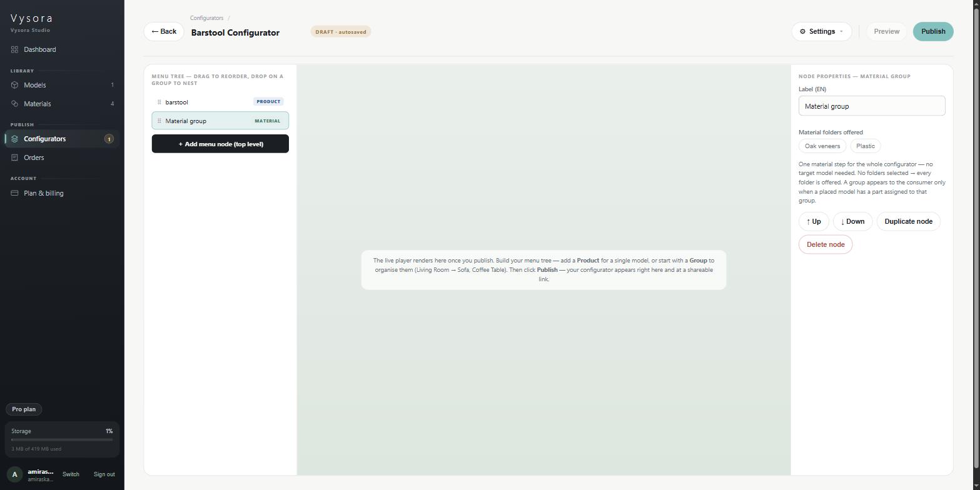Click the Models cube icon
Screen dimensions: 980x490
[14, 85]
